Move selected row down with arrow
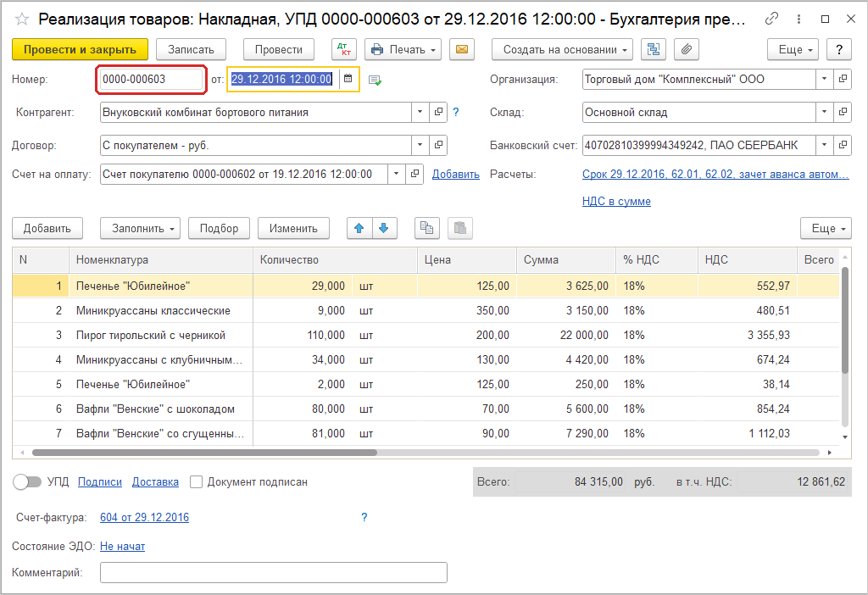The height and width of the screenshot is (595, 868). pos(384,228)
